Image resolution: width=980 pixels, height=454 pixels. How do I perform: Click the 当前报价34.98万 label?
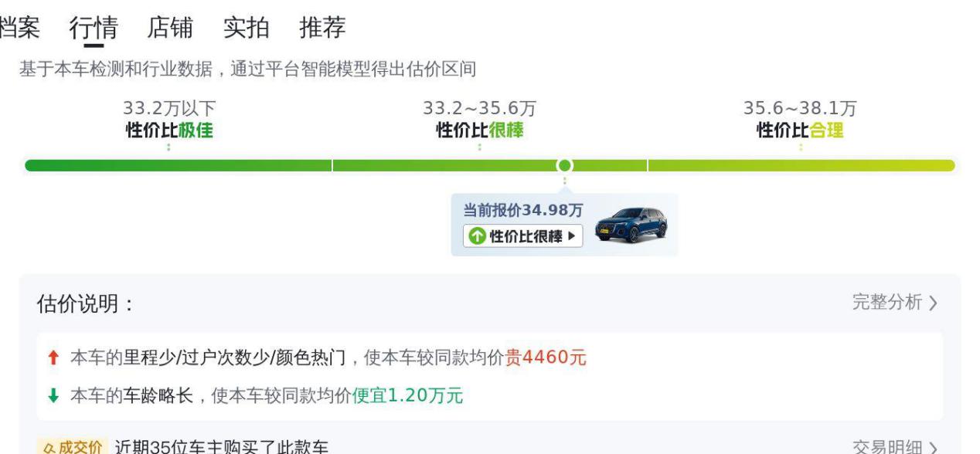(x=523, y=211)
